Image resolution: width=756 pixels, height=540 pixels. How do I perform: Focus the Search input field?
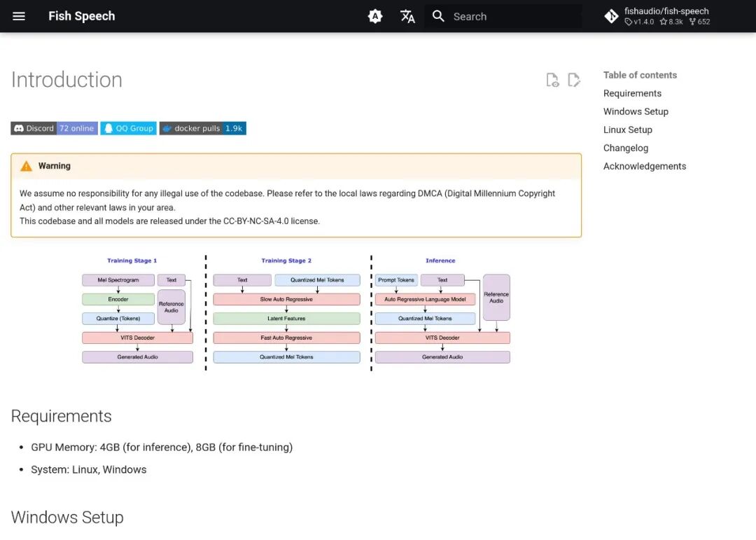point(503,16)
